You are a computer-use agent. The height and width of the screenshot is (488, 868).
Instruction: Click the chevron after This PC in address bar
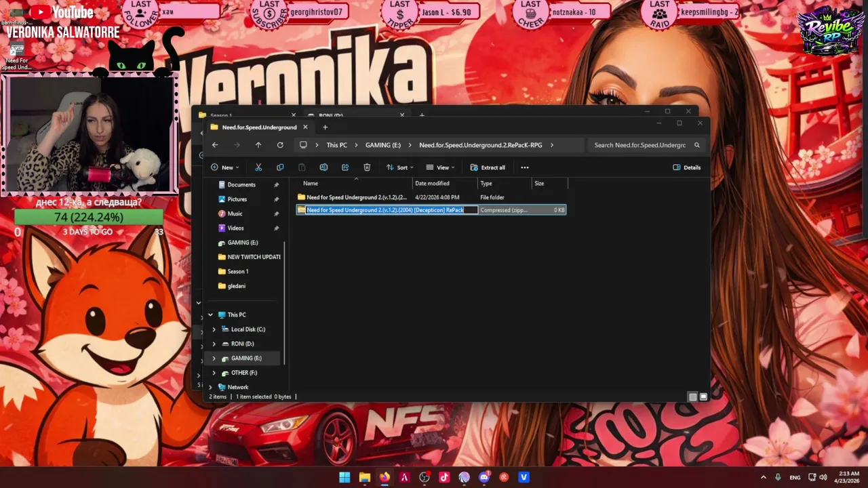[356, 145]
